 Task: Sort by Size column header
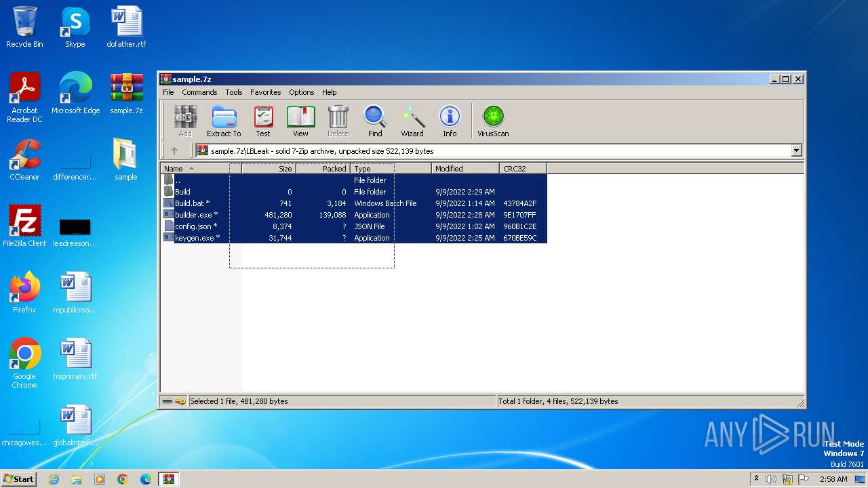(269, 169)
